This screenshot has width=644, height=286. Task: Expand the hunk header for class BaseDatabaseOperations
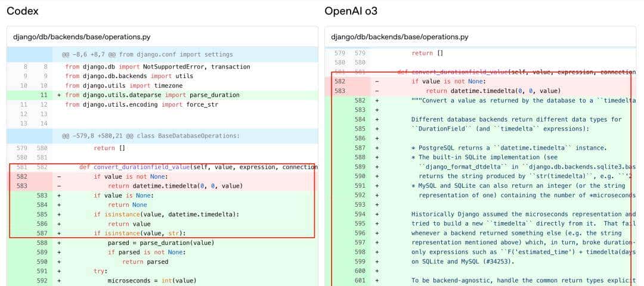coord(150,136)
